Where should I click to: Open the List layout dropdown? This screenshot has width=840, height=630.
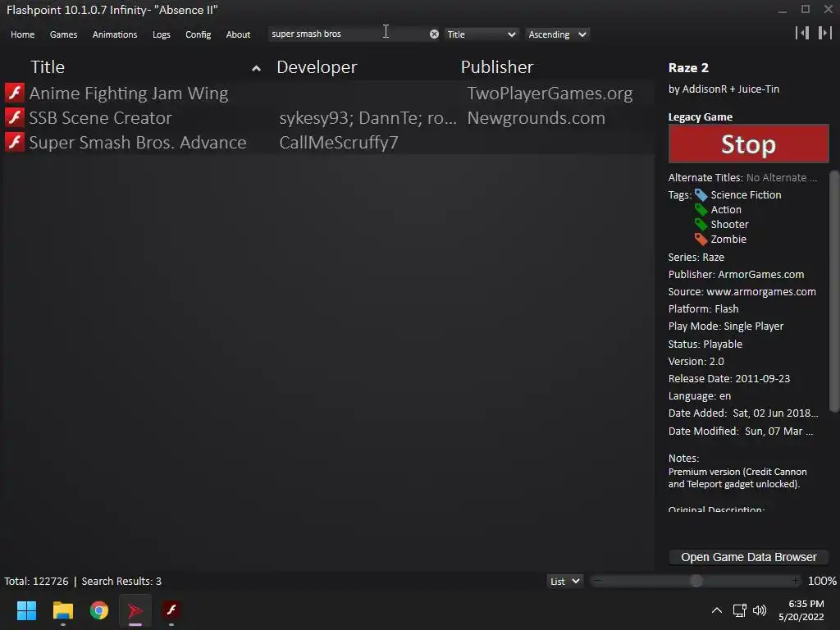pyautogui.click(x=564, y=582)
